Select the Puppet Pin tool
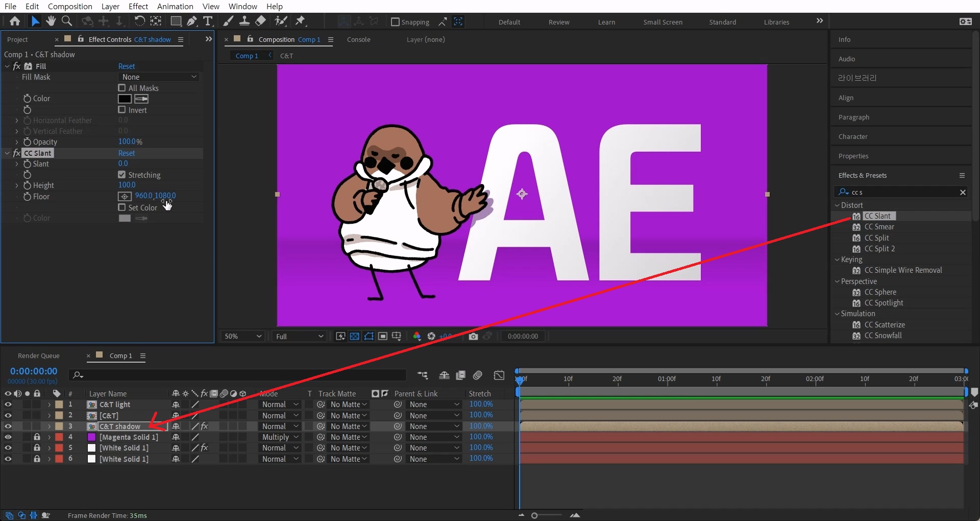The width and height of the screenshot is (980, 521). coord(300,21)
